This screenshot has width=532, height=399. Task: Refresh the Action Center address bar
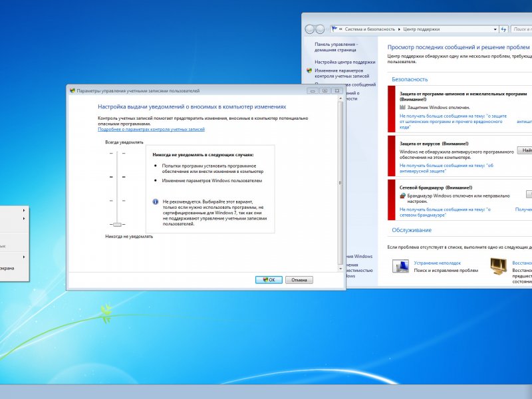coord(503,29)
